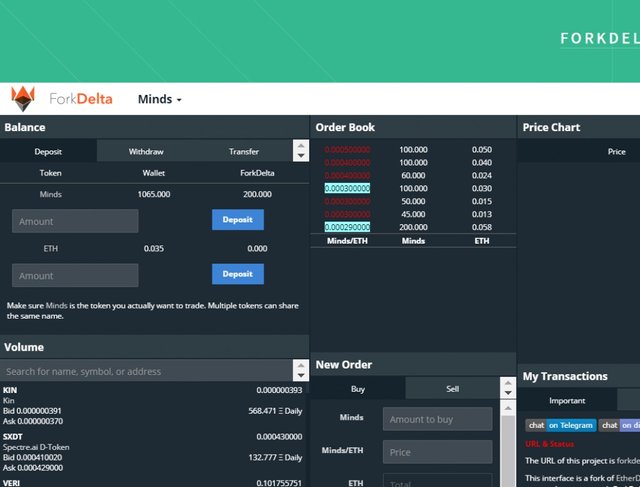This screenshot has width=640, height=487.
Task: Click the Minds link in the warning text
Action: click(56, 306)
